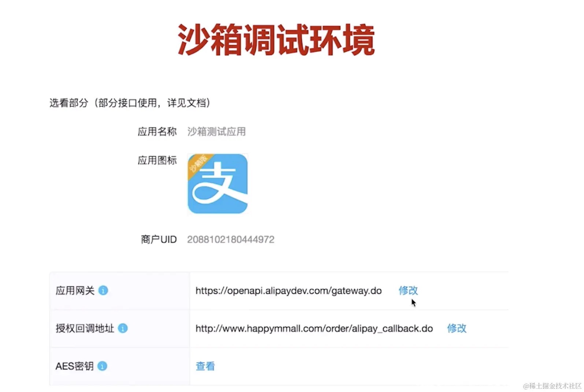Click the 选看部分 section heading
This screenshot has width=584, height=392.
[x=130, y=103]
